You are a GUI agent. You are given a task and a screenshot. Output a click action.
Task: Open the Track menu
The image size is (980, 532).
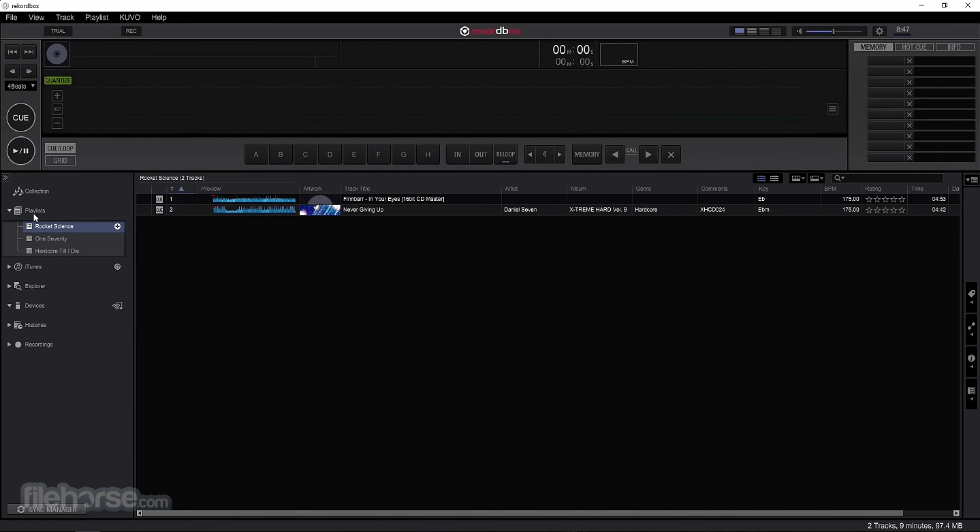click(65, 17)
